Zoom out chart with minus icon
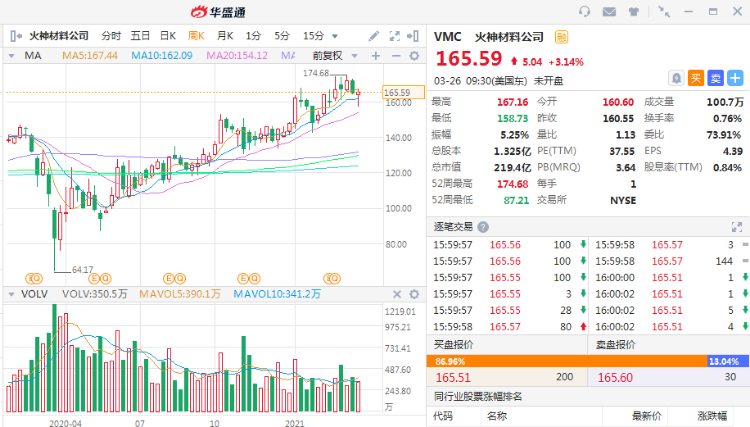The height and width of the screenshot is (427, 750). 396,56
